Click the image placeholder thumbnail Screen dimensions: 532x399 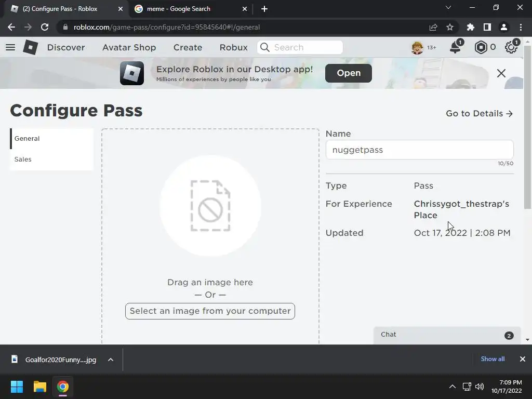pos(210,206)
